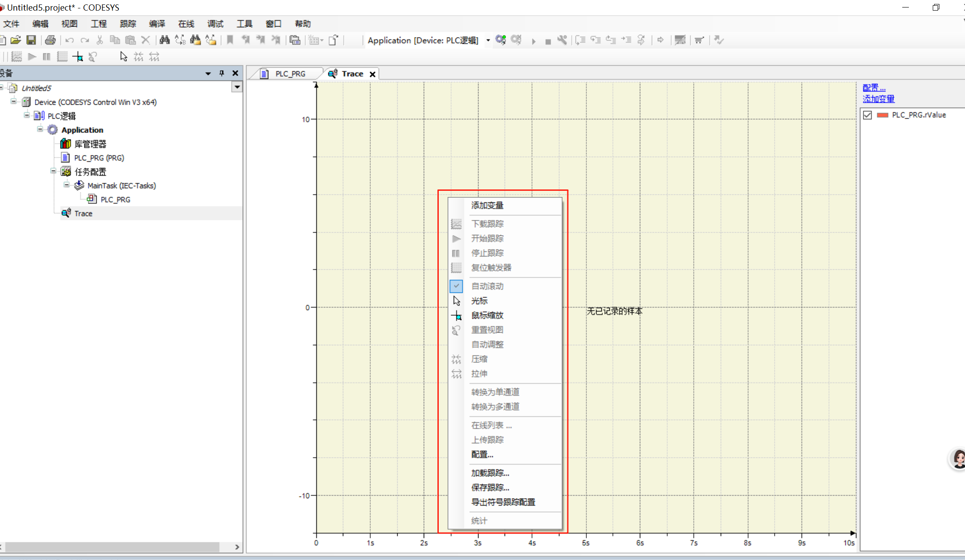Click the Mouse zoom crosshair icon in trace toolbar
This screenshot has height=560, width=965.
[x=78, y=57]
